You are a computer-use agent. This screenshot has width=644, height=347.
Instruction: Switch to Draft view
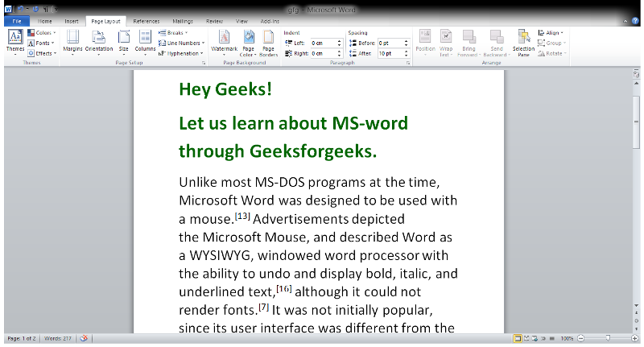552,338
